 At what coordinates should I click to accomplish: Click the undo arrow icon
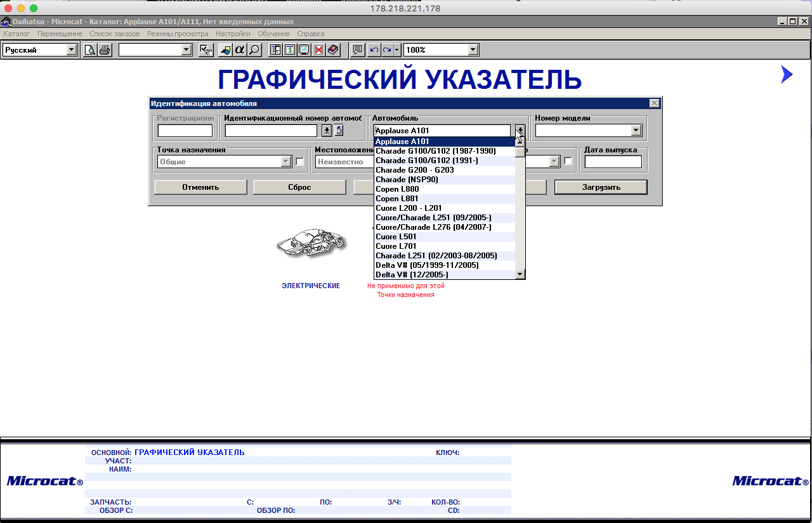point(374,50)
